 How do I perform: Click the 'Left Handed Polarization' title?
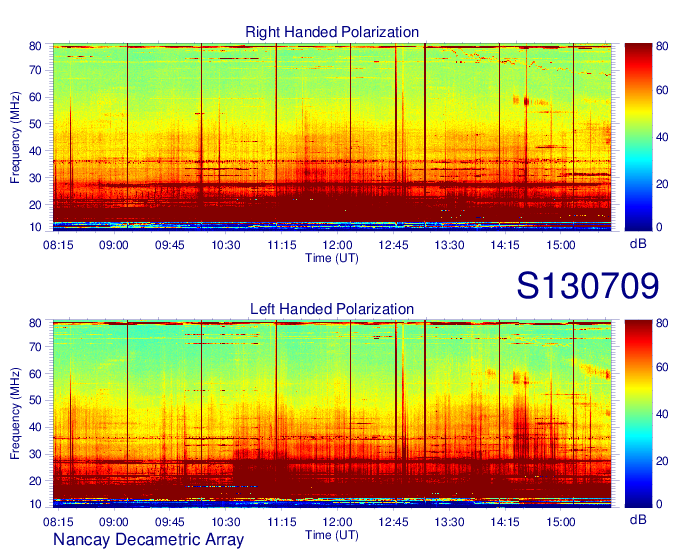click(x=332, y=309)
